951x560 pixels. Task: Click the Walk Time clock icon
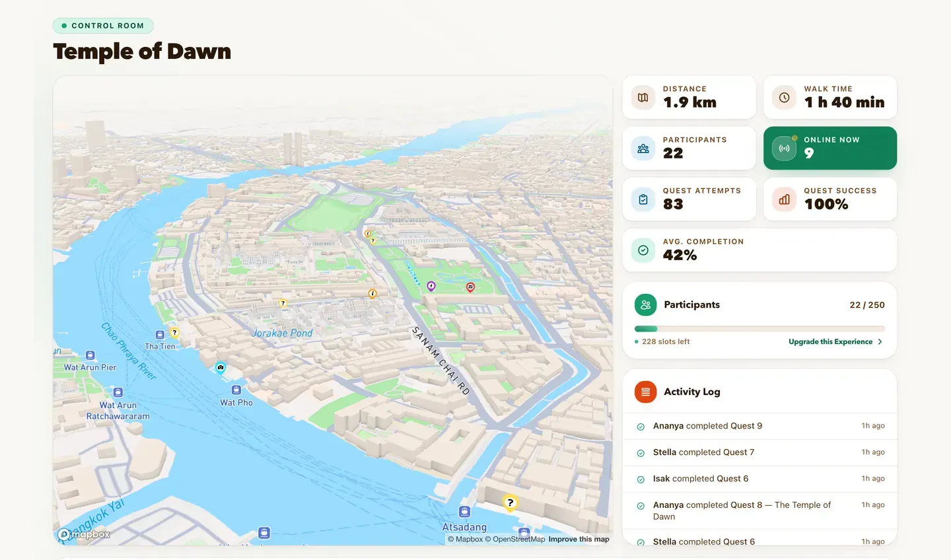(x=784, y=98)
